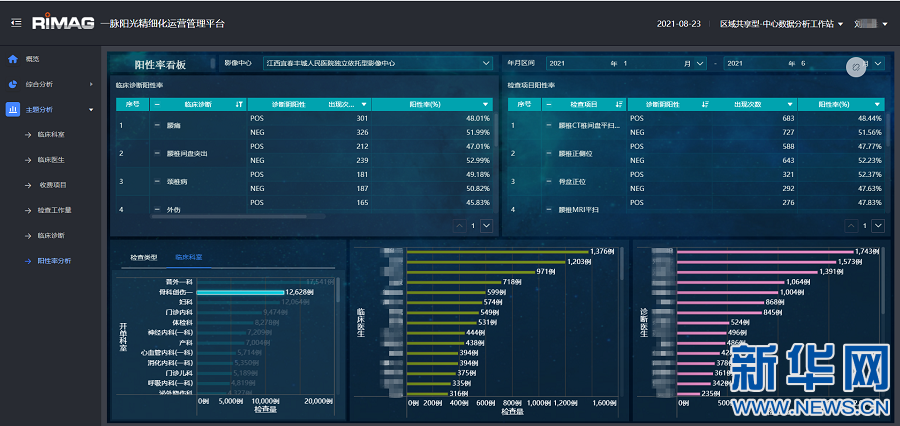Go to 检查工作量 in sidebar

pos(54,210)
